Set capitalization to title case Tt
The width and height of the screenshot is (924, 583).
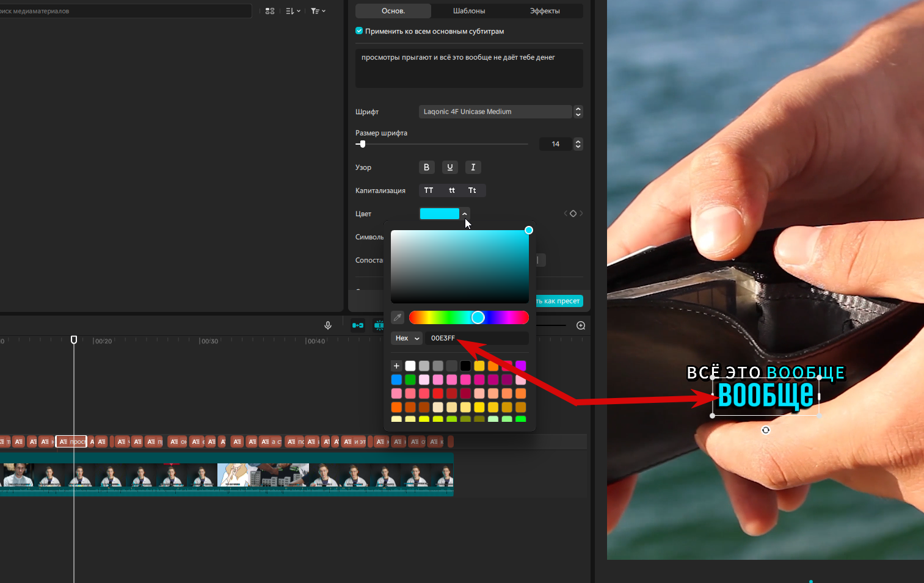[x=472, y=190]
